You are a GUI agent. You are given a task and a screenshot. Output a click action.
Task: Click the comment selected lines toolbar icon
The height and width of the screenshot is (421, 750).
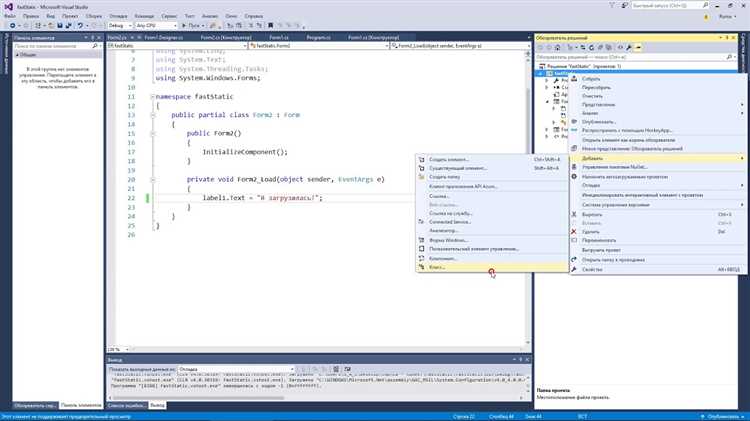click(x=251, y=25)
